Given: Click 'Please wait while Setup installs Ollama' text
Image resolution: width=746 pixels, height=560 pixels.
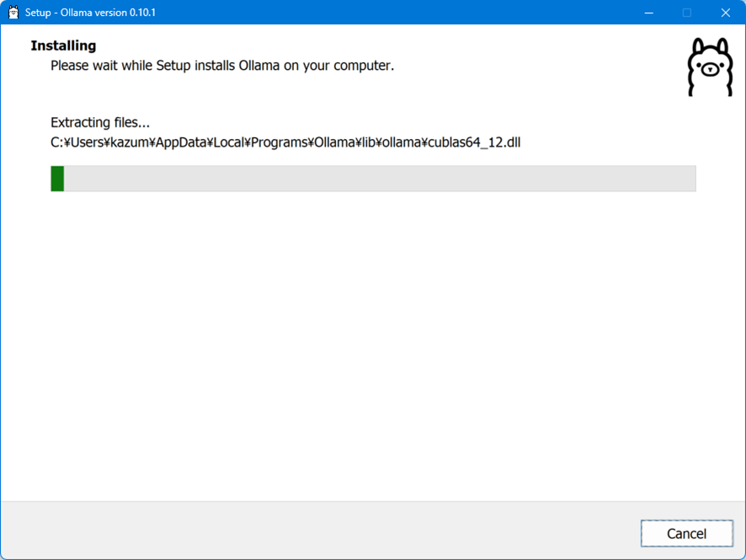Looking at the screenshot, I should (x=222, y=66).
